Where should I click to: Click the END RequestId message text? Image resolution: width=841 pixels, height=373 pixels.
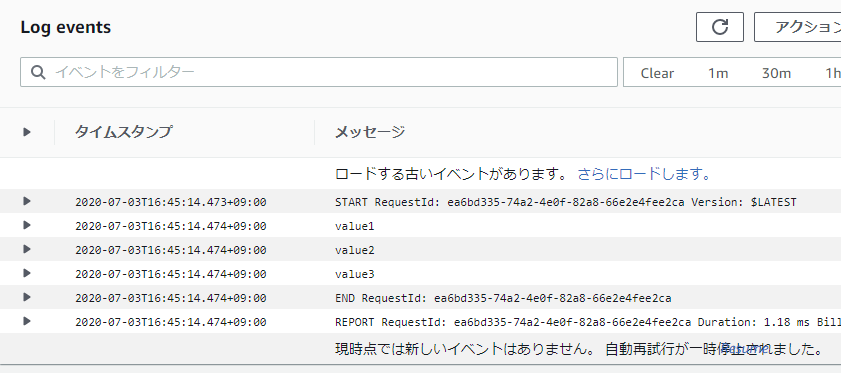[503, 298]
